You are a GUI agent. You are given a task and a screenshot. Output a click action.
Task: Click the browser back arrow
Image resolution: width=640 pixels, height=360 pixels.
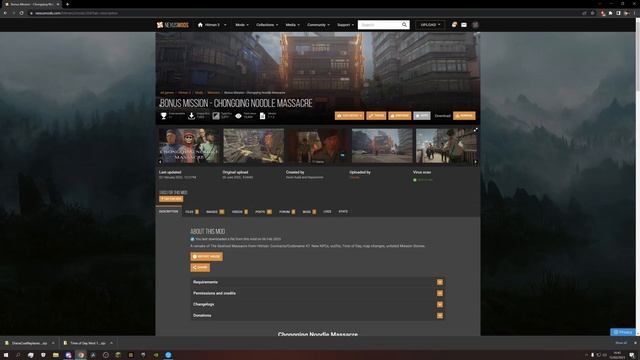tap(5, 13)
